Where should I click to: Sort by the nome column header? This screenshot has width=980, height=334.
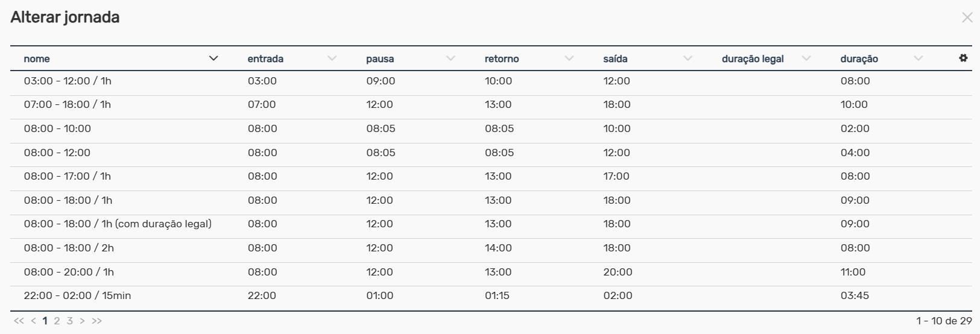pos(37,59)
